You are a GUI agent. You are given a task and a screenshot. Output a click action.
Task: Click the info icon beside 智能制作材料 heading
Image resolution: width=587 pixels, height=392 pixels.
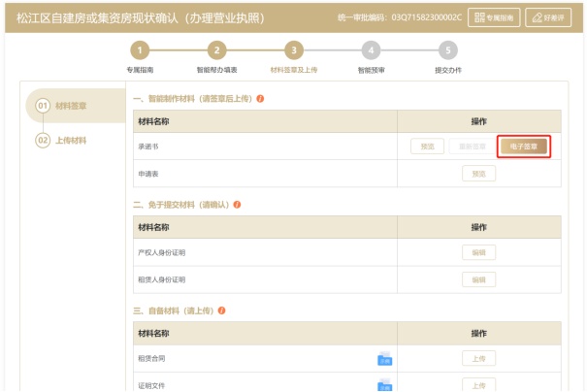(261, 99)
